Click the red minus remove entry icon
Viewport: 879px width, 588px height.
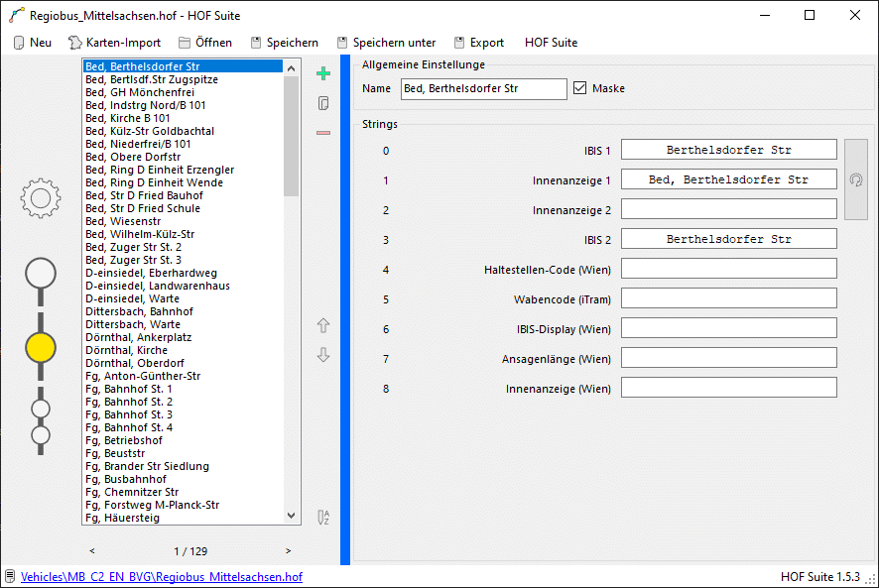tap(322, 133)
